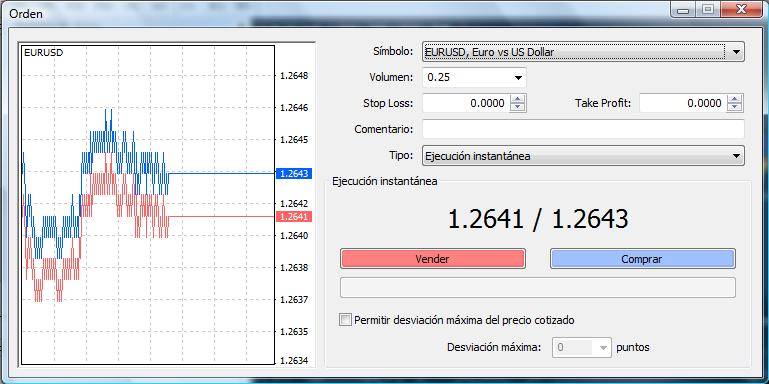Click the 1.2648 price axis label

pyautogui.click(x=294, y=76)
